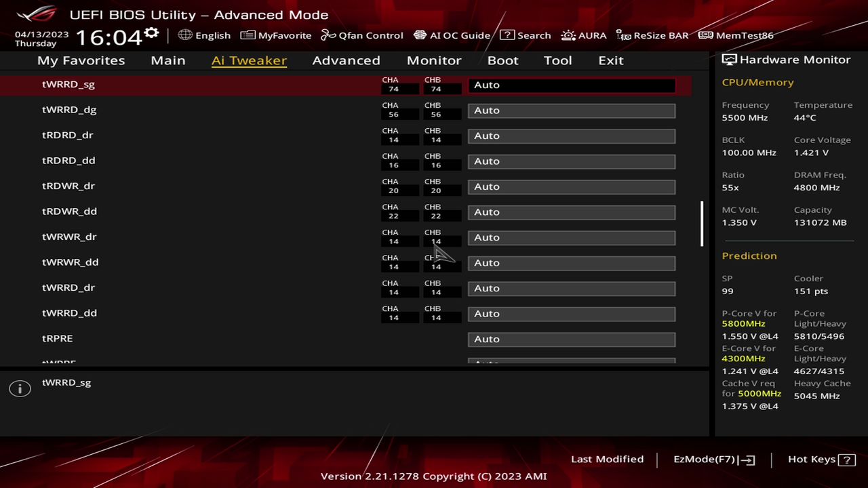Click the Hot Keys question icon
Screen dimensions: 868x488
point(846,460)
